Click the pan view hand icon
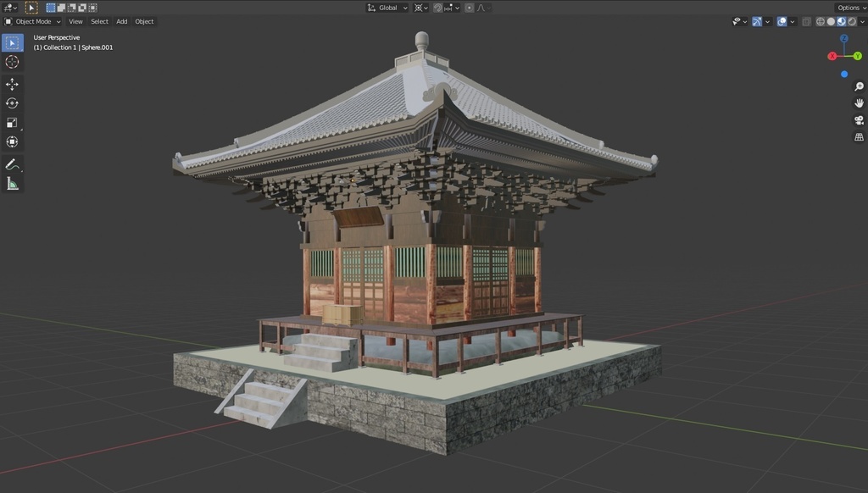Viewport: 868px width, 493px height. click(859, 103)
